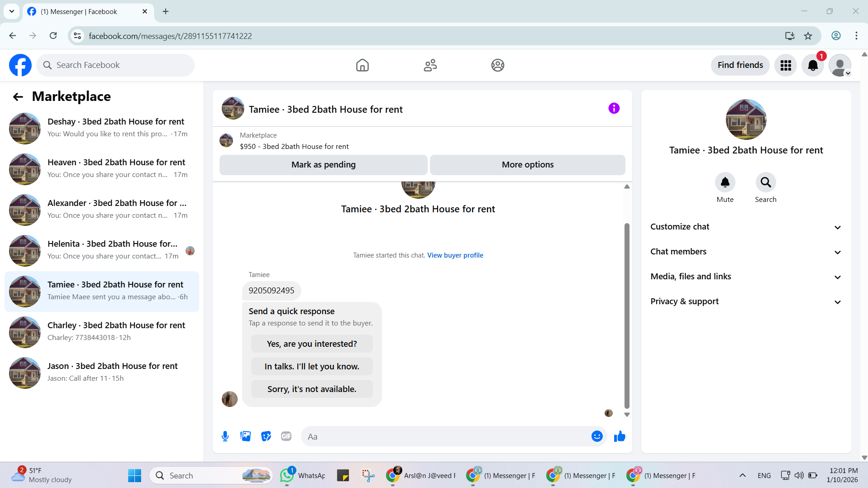The height and width of the screenshot is (488, 868).
Task: Reload the page with refresh icon
Action: pos(53,36)
